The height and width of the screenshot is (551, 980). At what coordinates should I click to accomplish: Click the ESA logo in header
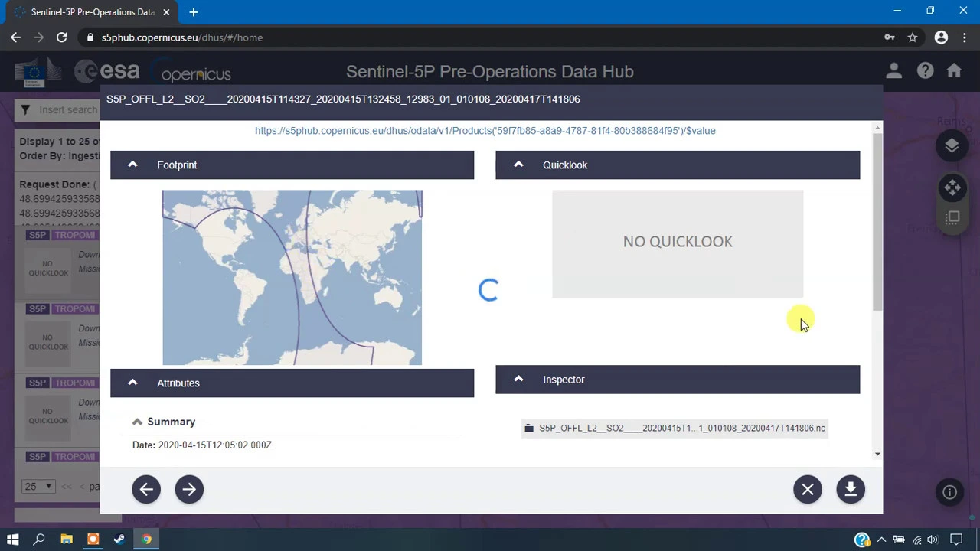pos(107,72)
